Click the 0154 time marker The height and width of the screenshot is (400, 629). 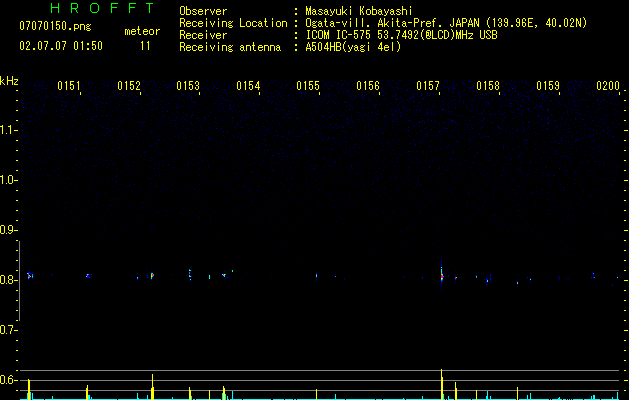(248, 86)
